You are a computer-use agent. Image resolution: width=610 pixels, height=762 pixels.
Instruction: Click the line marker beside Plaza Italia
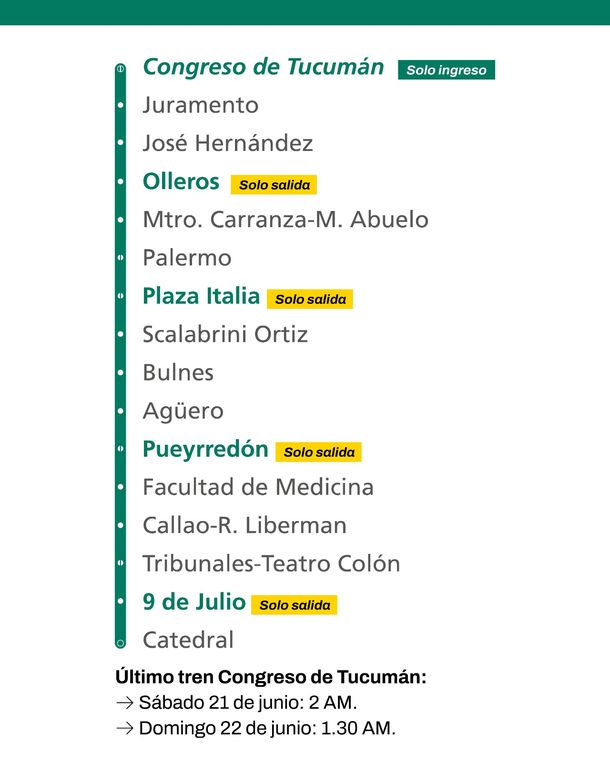[x=120, y=297]
